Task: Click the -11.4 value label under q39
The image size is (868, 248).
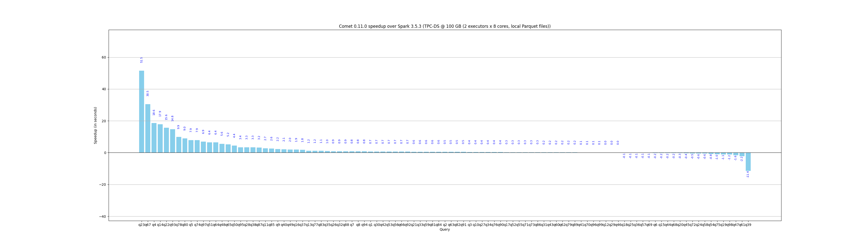Action: pyautogui.click(x=748, y=175)
